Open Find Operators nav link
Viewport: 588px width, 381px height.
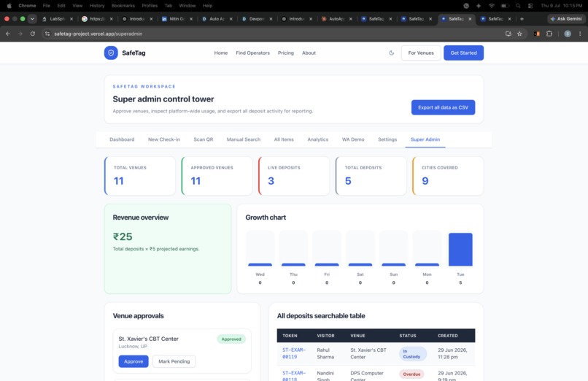(x=252, y=53)
